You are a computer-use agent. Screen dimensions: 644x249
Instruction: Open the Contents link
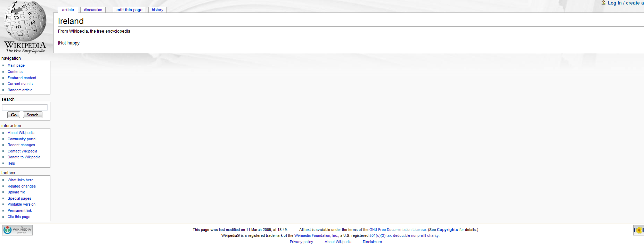[15, 72]
